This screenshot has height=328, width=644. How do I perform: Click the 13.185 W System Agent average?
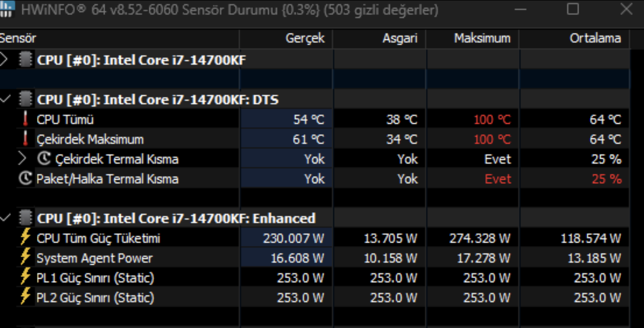(x=595, y=258)
